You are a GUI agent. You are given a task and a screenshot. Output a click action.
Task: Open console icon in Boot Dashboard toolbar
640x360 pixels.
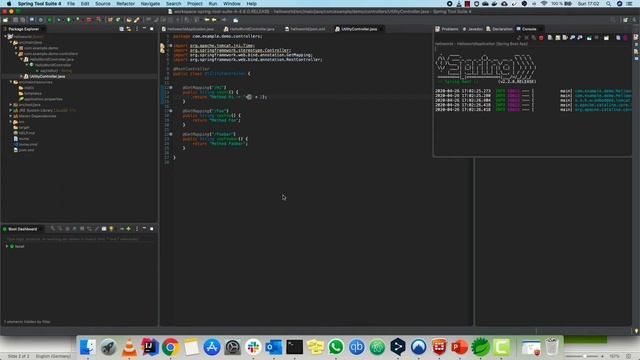click(x=104, y=229)
